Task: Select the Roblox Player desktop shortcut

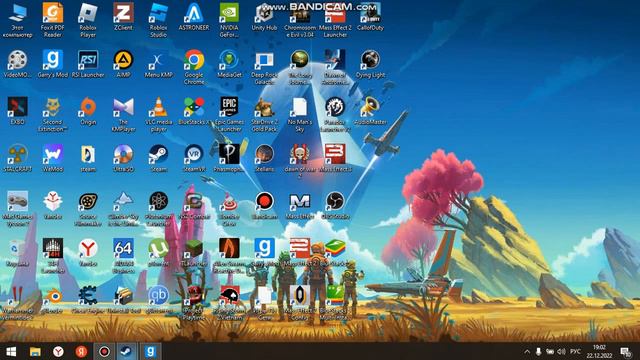Action: tap(88, 20)
